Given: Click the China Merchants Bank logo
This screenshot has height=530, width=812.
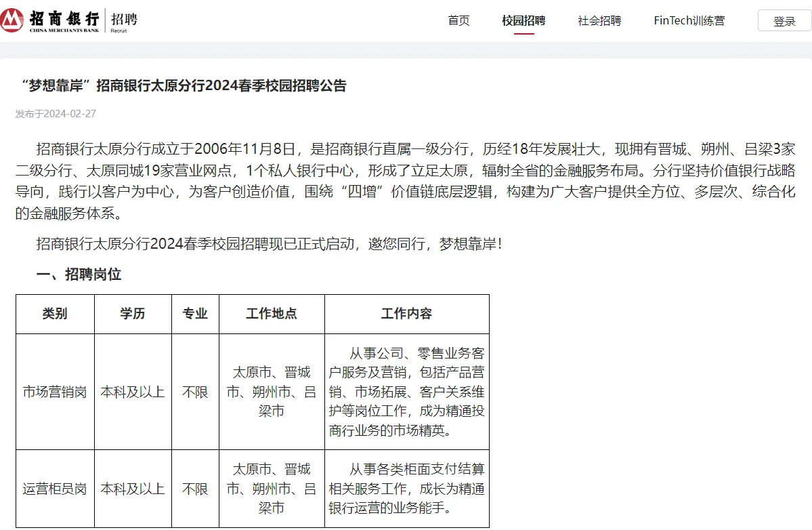Looking at the screenshot, I should [49, 21].
